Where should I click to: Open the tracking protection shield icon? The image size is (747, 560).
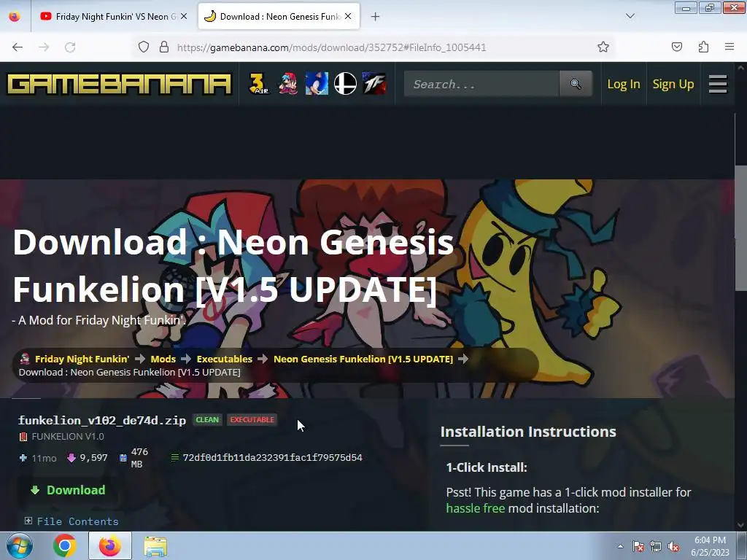point(144,47)
